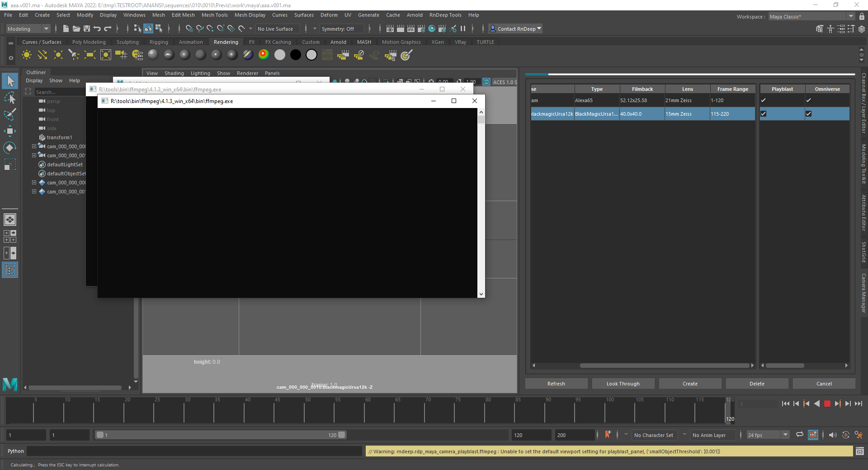Click the Refresh button
The image size is (868, 470).
point(556,384)
